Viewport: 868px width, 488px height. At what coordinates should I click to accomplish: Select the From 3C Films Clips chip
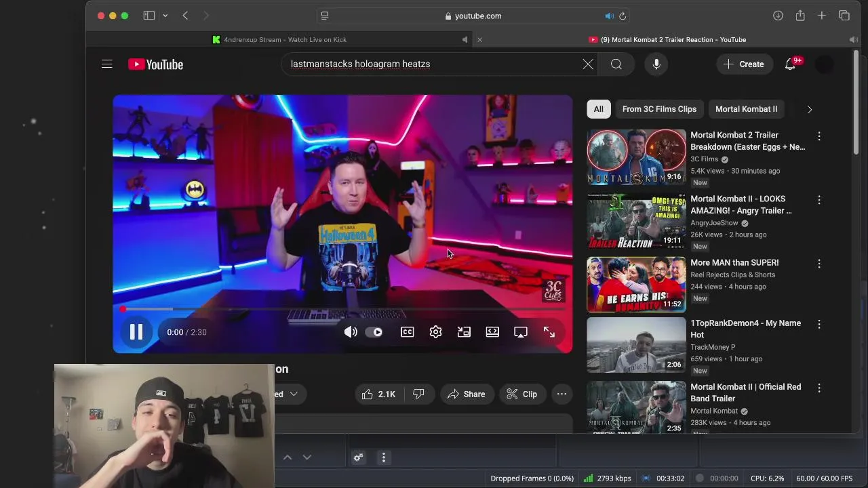[x=659, y=109]
